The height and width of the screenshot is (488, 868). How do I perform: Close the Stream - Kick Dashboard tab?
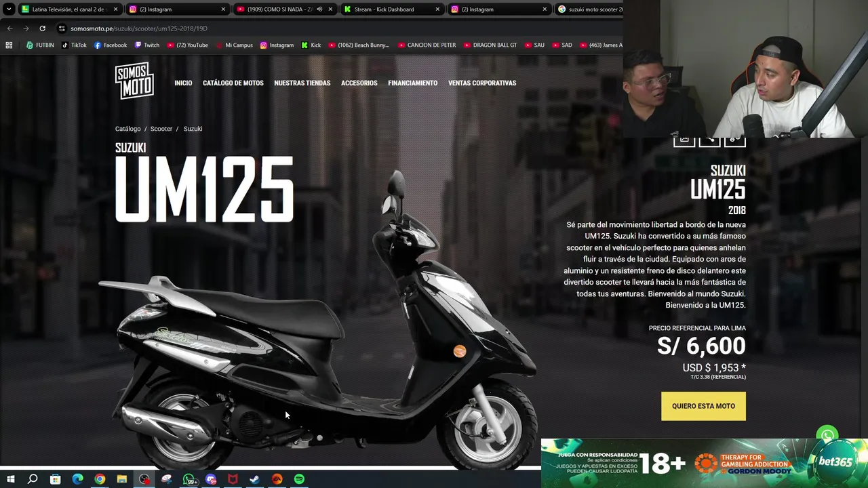pyautogui.click(x=437, y=9)
